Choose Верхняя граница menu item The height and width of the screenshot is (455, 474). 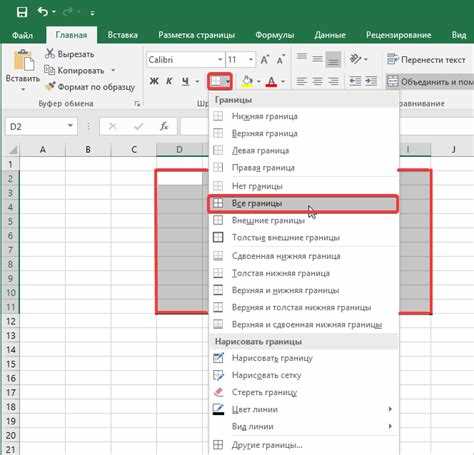[x=303, y=133]
